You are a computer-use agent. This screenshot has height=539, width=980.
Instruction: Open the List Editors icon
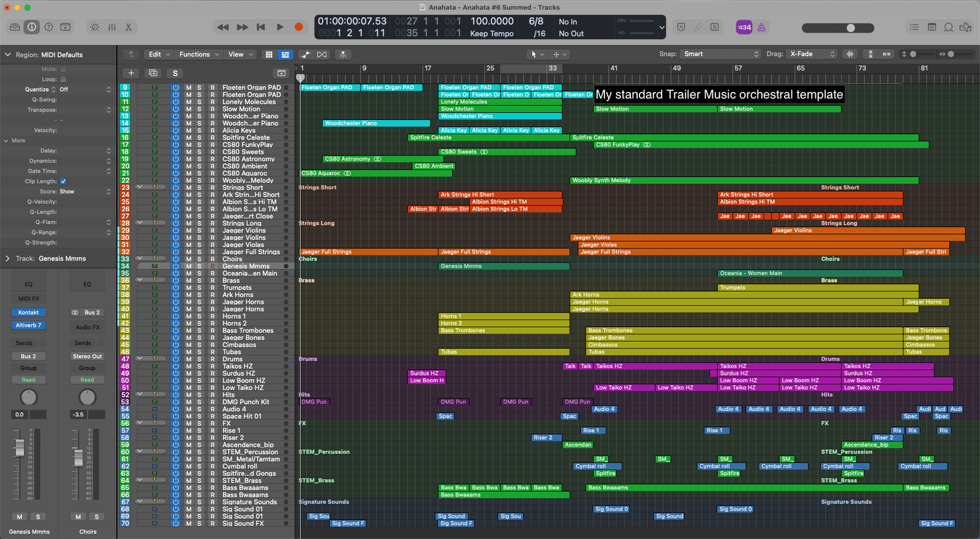click(914, 27)
